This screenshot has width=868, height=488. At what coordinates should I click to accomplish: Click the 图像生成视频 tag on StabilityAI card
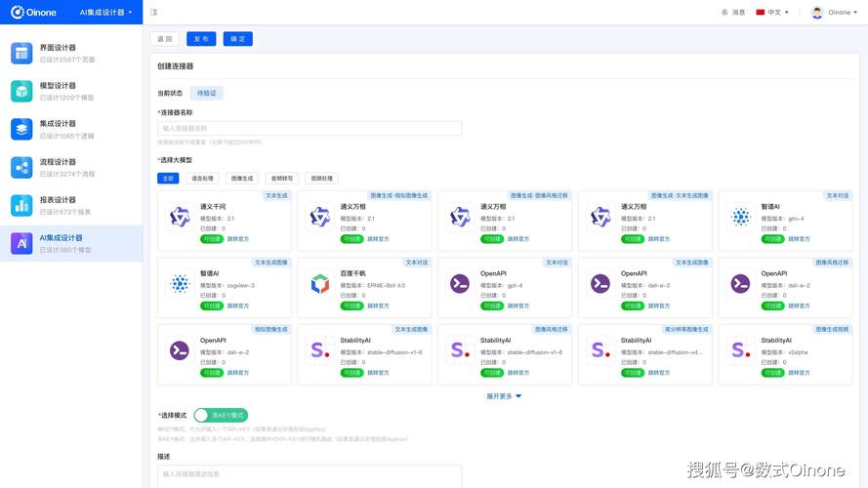click(832, 329)
